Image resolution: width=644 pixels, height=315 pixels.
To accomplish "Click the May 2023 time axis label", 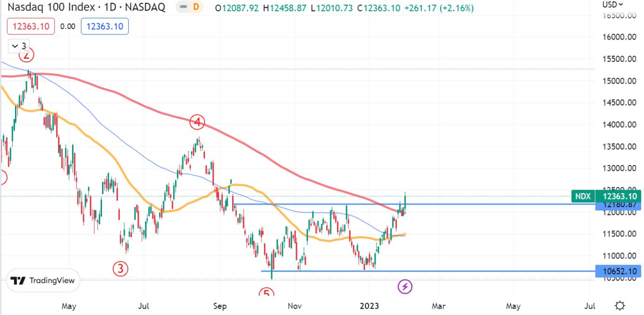I will click(x=513, y=306).
